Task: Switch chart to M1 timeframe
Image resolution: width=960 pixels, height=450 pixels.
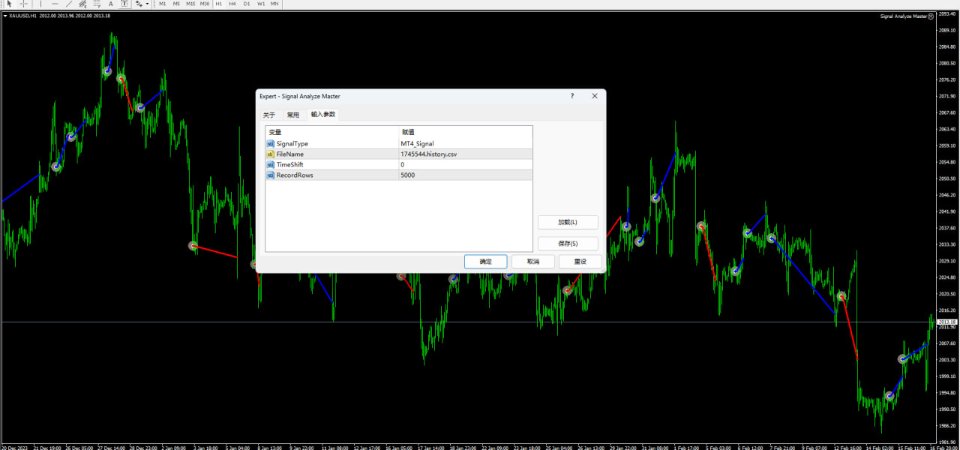Action: click(162, 4)
